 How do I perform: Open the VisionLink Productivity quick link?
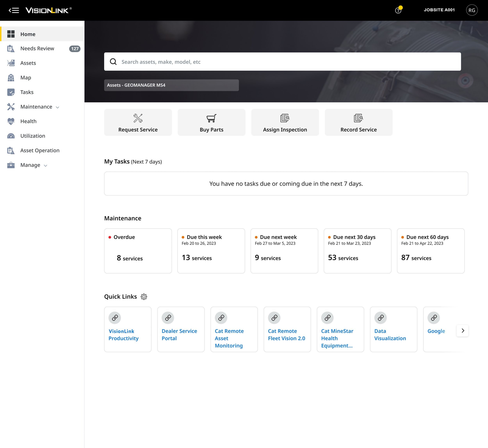123,335
